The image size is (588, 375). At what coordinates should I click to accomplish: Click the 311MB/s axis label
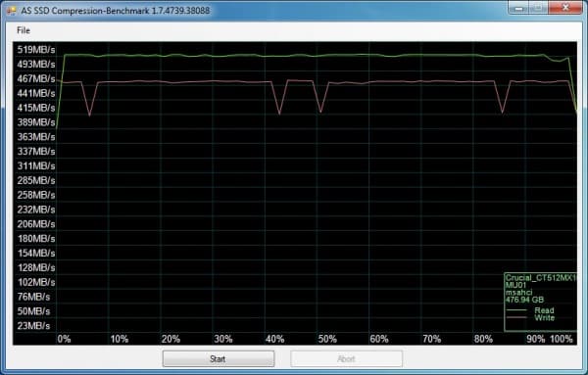(36, 165)
